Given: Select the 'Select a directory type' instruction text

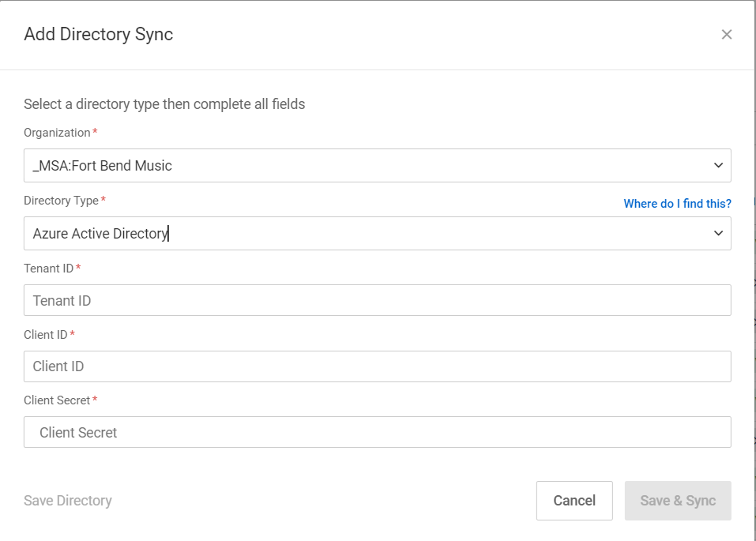Looking at the screenshot, I should pyautogui.click(x=164, y=104).
